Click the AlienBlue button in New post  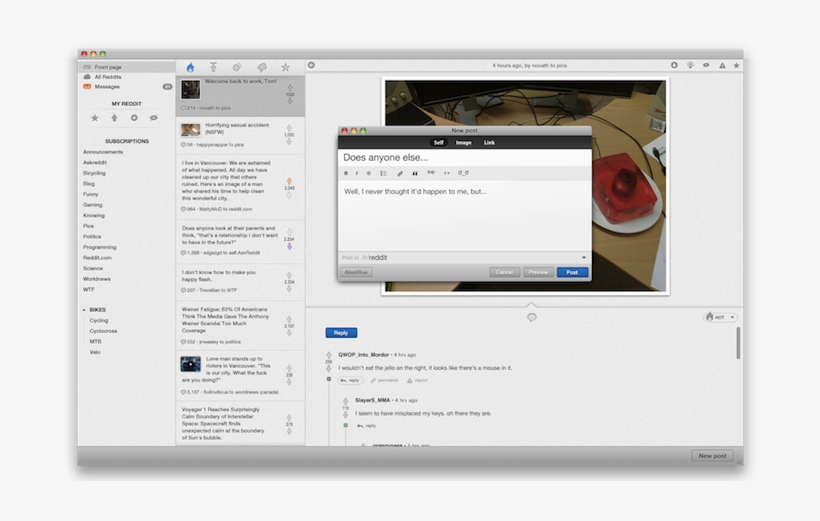[356, 272]
